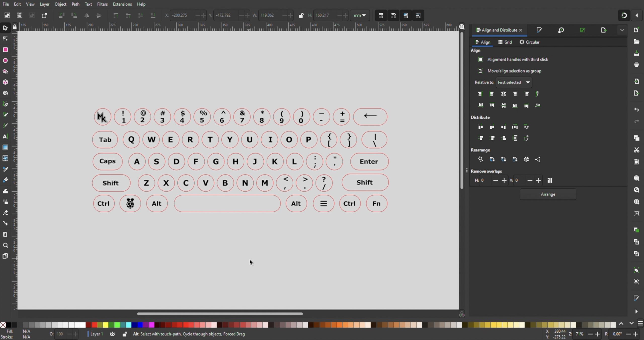Select the 3D box tool
Image resolution: width=644 pixels, height=340 pixels.
coord(6,82)
